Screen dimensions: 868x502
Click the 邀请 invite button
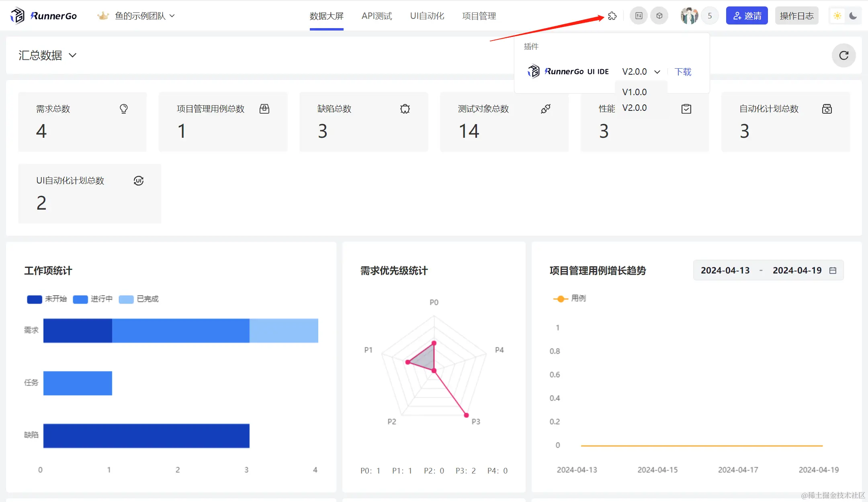coord(747,16)
